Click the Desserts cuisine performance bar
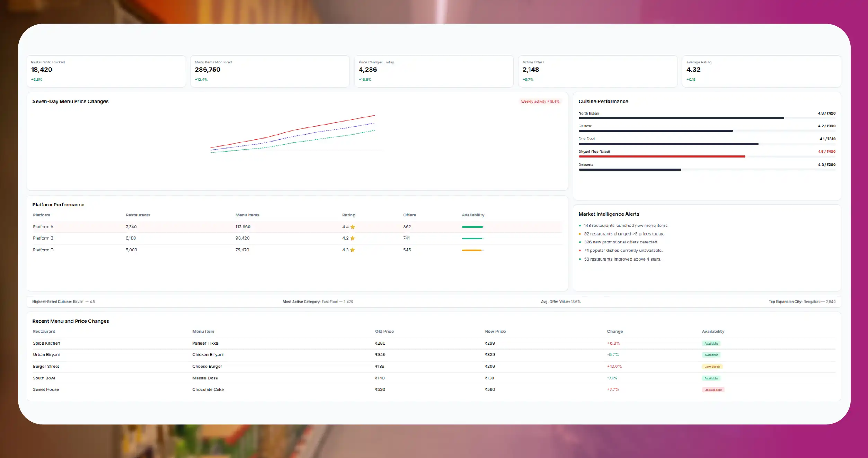 tap(630, 170)
